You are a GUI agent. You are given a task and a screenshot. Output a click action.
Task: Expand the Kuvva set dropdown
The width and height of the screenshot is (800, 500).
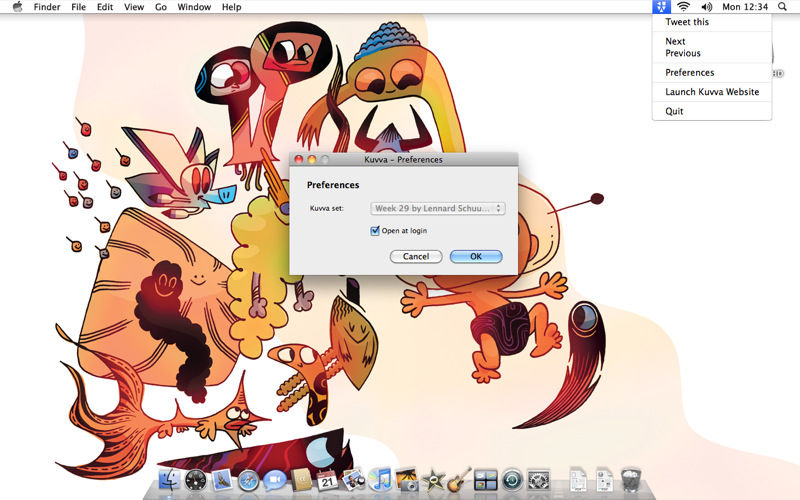[x=438, y=208]
